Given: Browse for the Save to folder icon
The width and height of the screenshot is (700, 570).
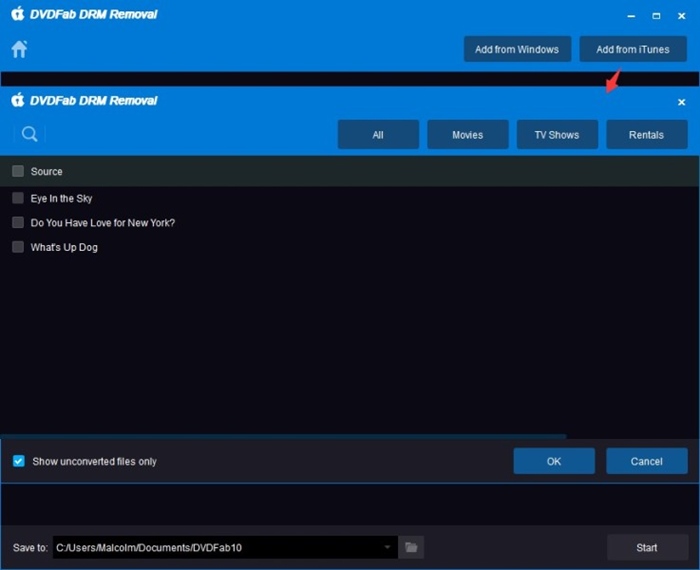Looking at the screenshot, I should (411, 547).
